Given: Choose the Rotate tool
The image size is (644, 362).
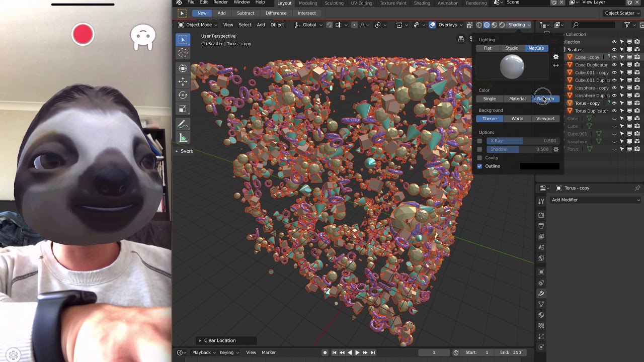Looking at the screenshot, I should pyautogui.click(x=183, y=95).
